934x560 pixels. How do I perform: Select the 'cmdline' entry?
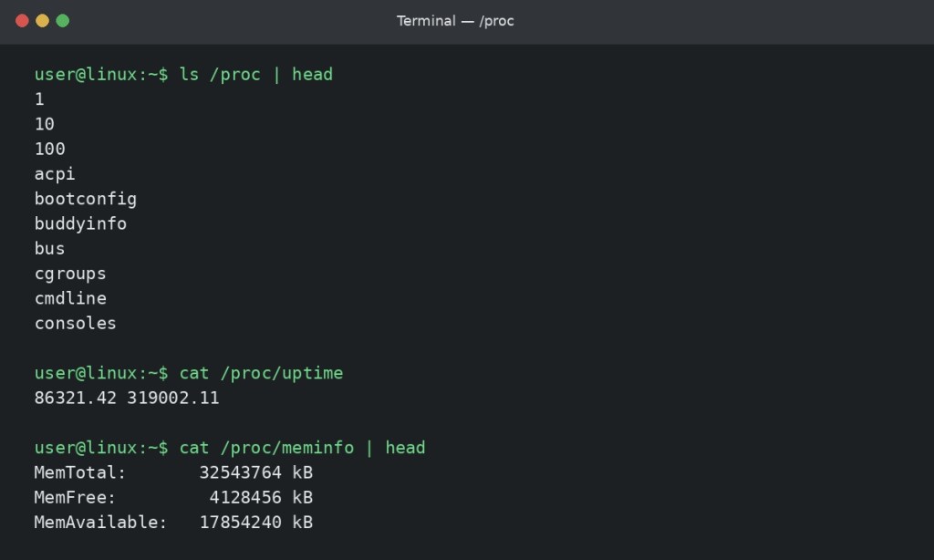tap(70, 298)
